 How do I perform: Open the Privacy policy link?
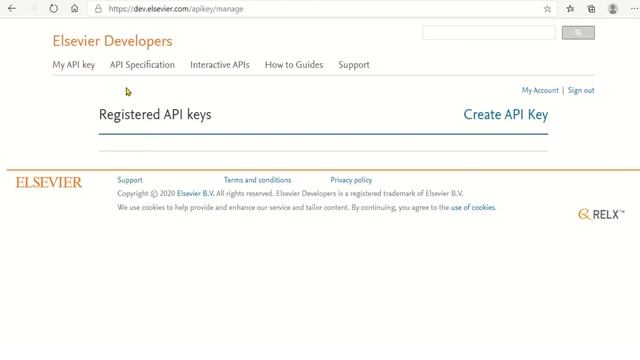[351, 180]
